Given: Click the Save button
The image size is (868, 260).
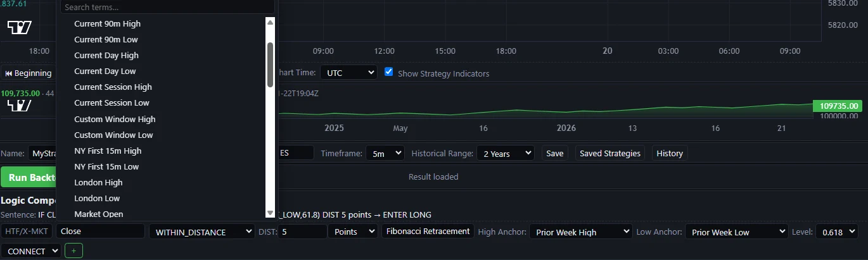Looking at the screenshot, I should 554,153.
